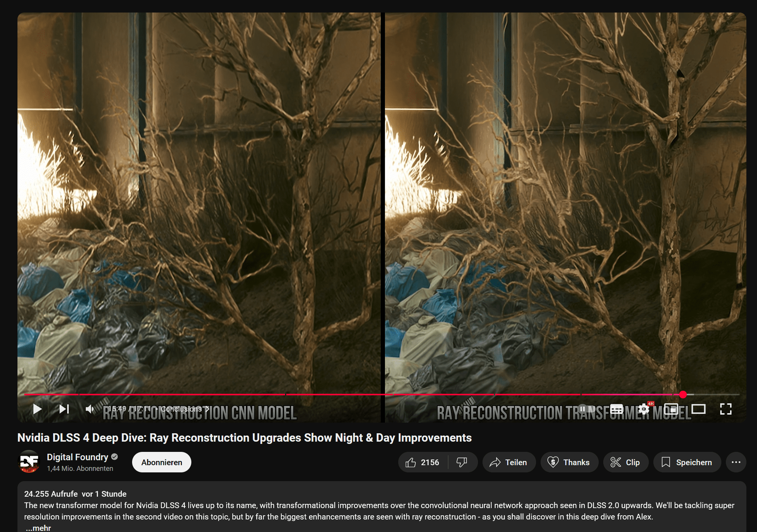This screenshot has height=532, width=757.
Task: Toggle subtitles/closed captions
Action: pos(617,409)
